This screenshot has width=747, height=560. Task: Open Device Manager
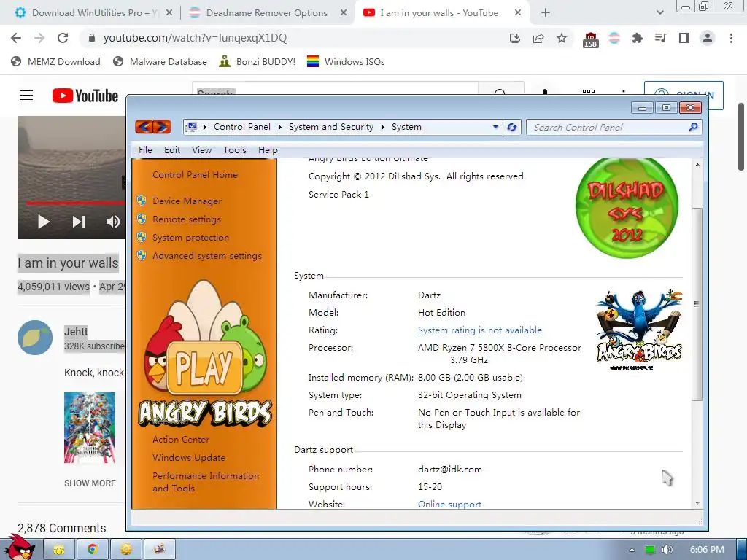pyautogui.click(x=187, y=201)
